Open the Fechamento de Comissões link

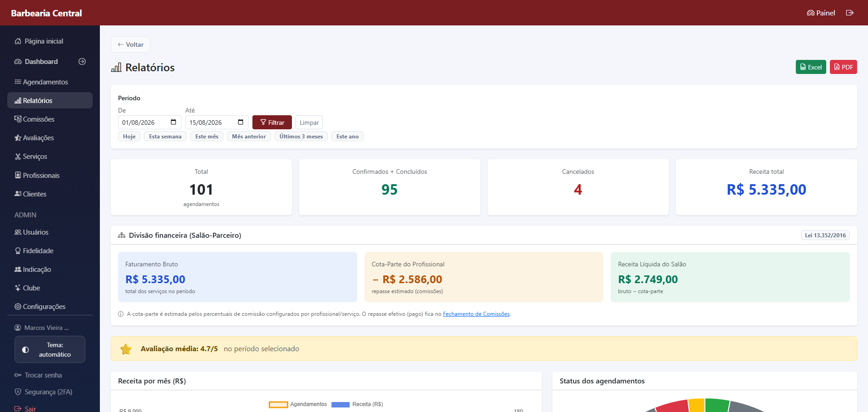point(476,314)
